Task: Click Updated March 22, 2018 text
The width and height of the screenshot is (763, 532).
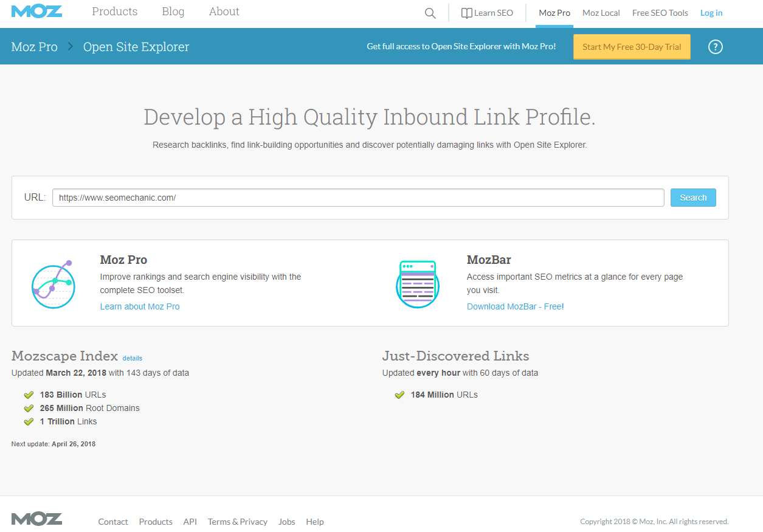Action: point(100,373)
